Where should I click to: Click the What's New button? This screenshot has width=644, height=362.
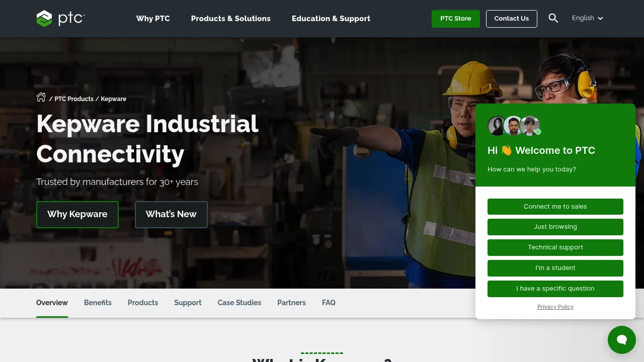(x=171, y=215)
